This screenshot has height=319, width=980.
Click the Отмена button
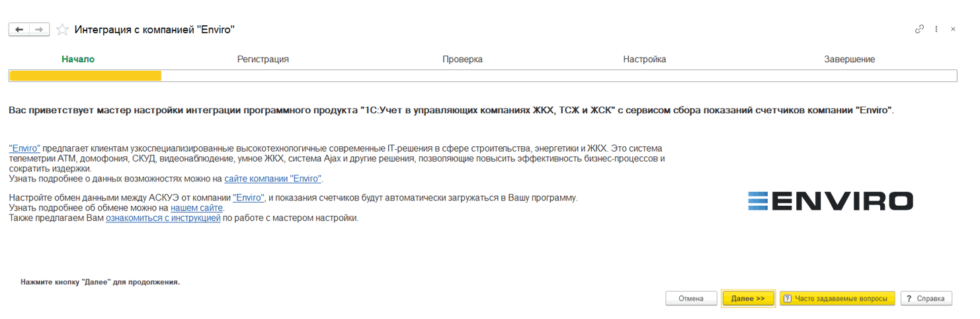click(691, 298)
